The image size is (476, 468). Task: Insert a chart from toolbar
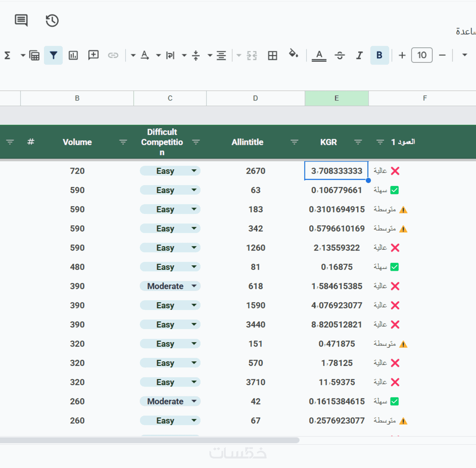73,55
